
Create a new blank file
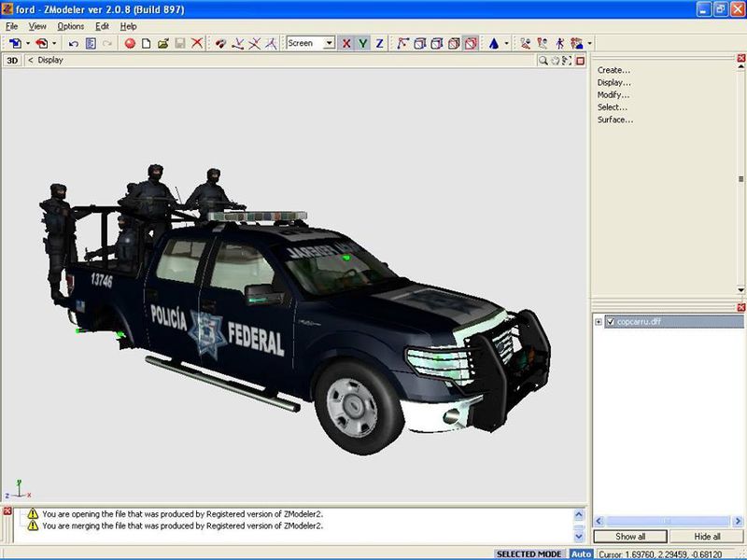tap(147, 44)
